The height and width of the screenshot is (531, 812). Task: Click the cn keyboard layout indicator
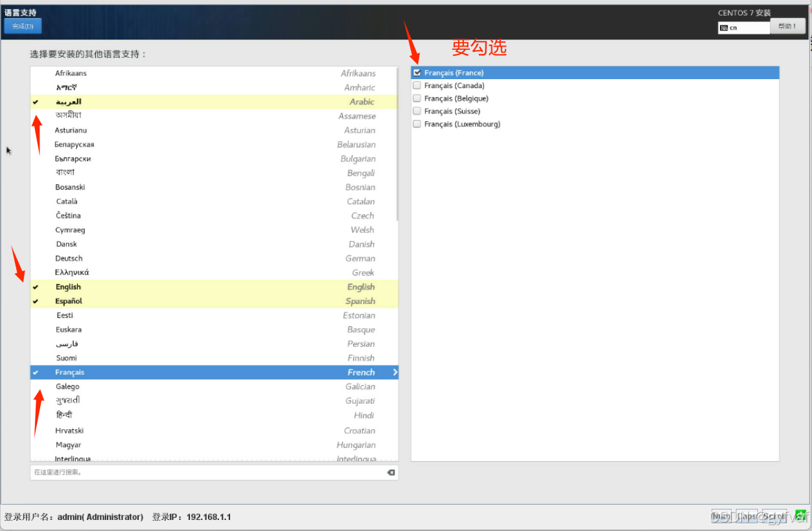[743, 28]
